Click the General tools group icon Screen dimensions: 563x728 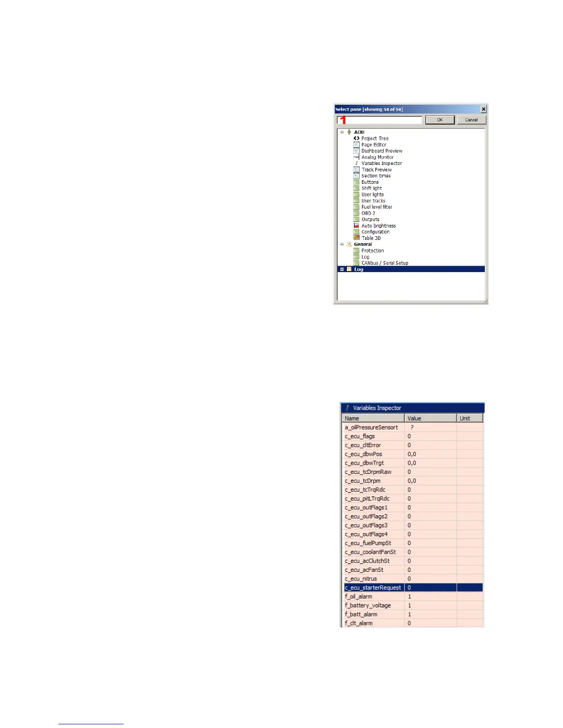pos(349,244)
